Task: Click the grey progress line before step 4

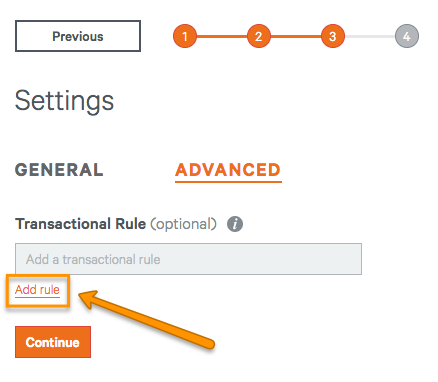Action: coord(370,36)
